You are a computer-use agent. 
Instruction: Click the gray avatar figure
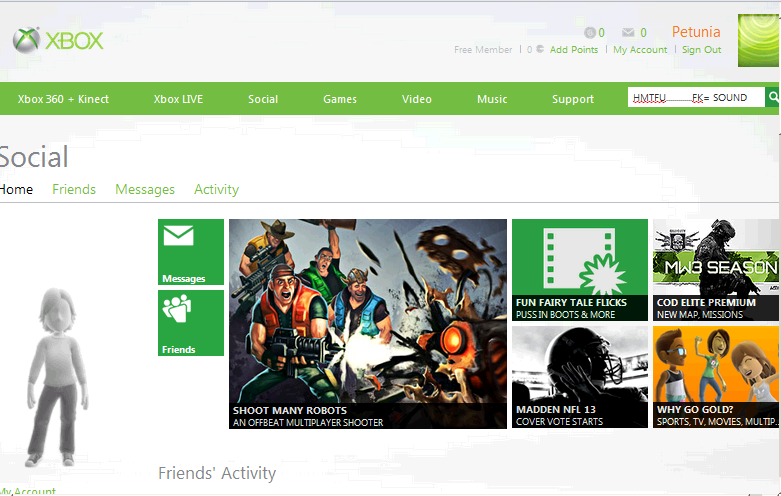click(56, 376)
